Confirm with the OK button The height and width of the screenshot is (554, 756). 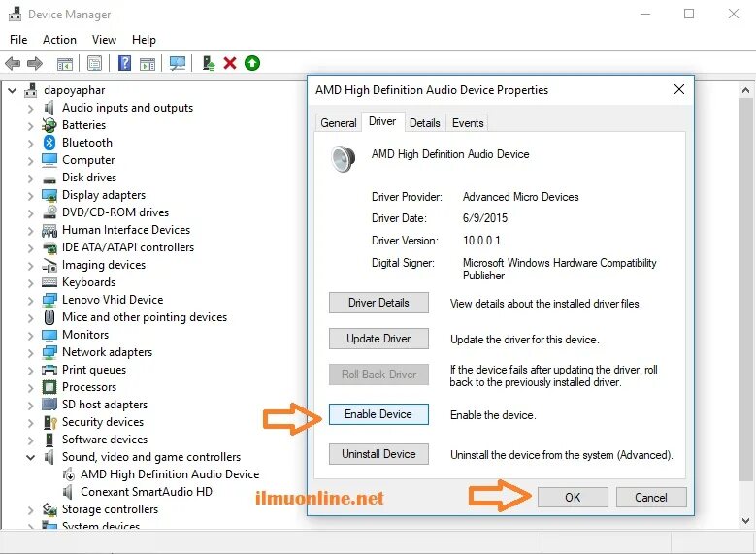(x=573, y=497)
